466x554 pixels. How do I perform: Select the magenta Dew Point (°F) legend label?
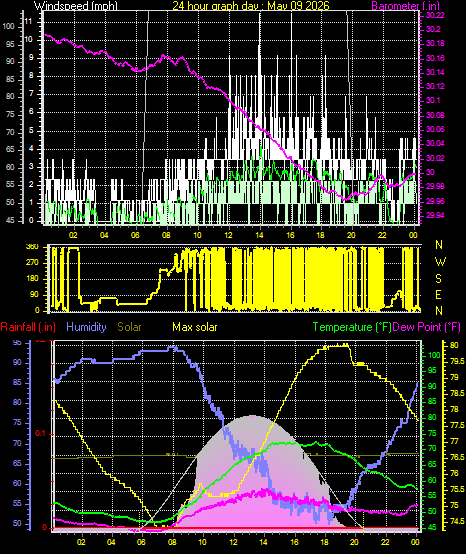coord(426,327)
